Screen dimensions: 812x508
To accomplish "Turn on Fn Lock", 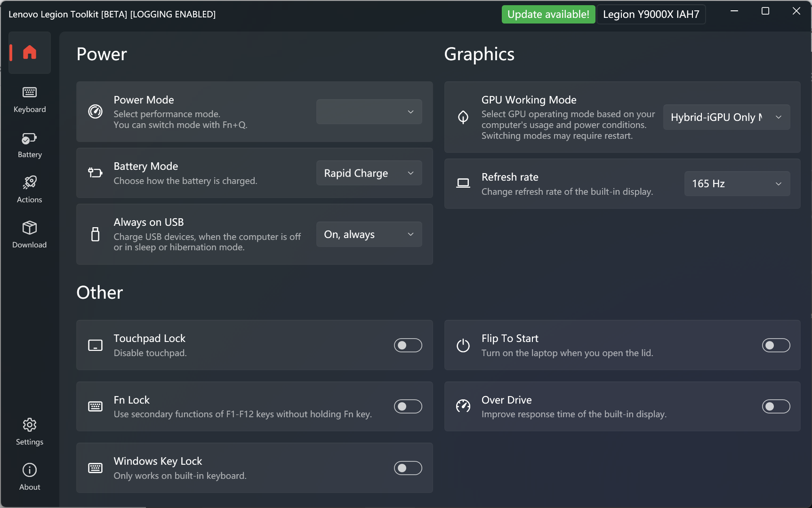I will (x=408, y=406).
